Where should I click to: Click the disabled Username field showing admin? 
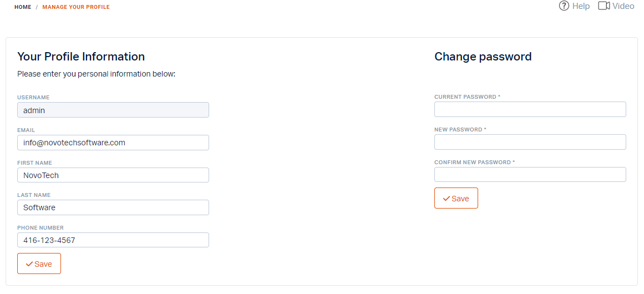pos(113,110)
